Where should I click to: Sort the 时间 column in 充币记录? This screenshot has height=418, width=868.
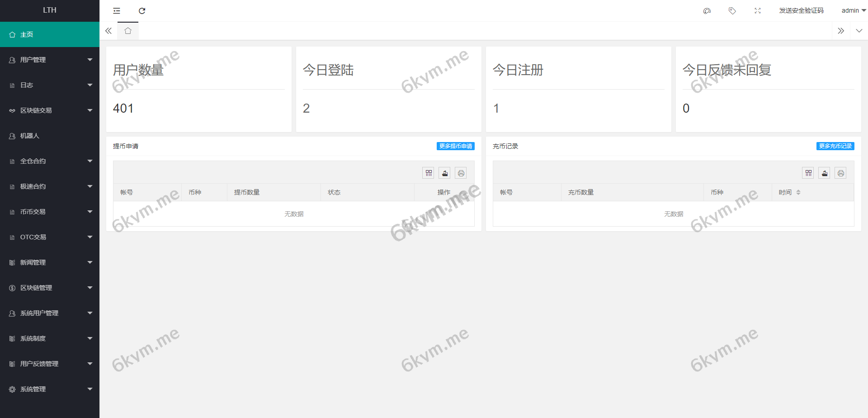coord(798,192)
